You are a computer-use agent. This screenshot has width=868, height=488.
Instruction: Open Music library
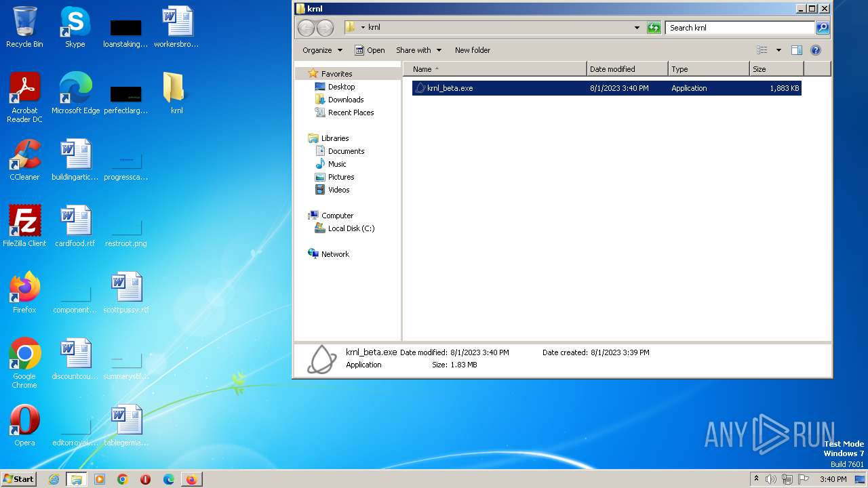(337, 164)
